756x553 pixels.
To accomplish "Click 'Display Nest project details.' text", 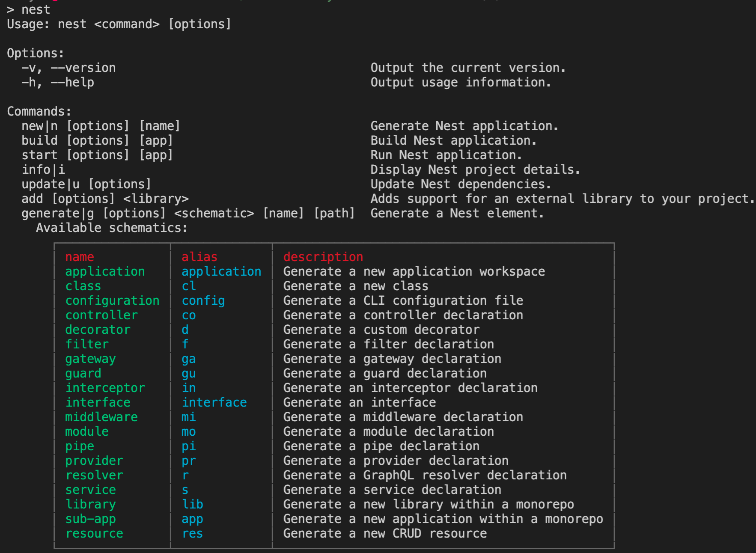I will [x=475, y=170].
